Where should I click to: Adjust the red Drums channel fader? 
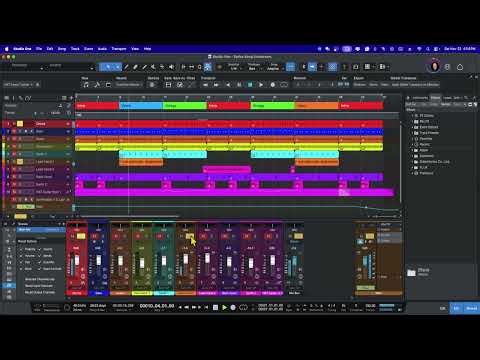tap(77, 260)
